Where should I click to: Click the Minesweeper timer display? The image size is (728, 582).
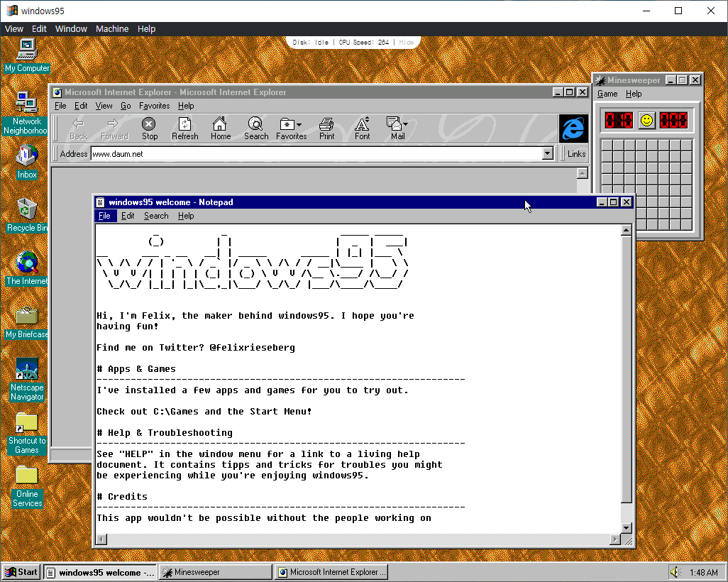pyautogui.click(x=673, y=120)
